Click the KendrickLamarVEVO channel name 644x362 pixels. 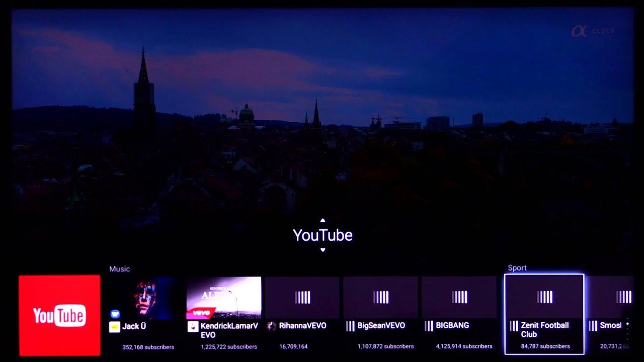pyautogui.click(x=229, y=330)
